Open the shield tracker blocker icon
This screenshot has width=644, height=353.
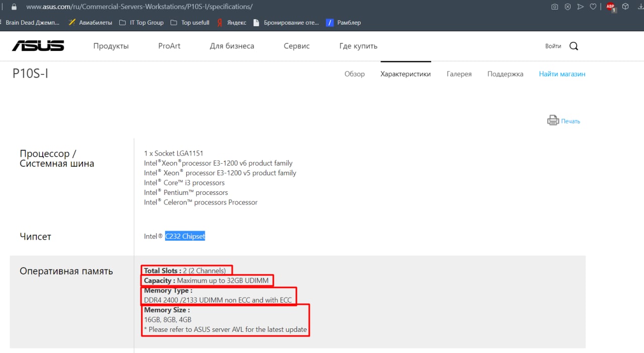click(x=568, y=7)
